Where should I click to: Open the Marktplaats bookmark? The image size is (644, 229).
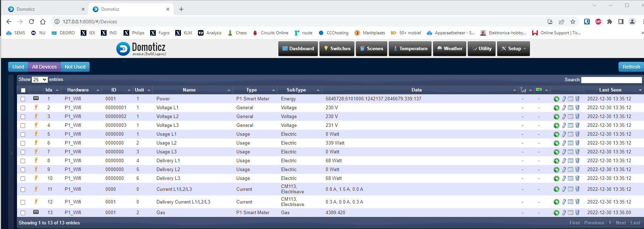370,33
